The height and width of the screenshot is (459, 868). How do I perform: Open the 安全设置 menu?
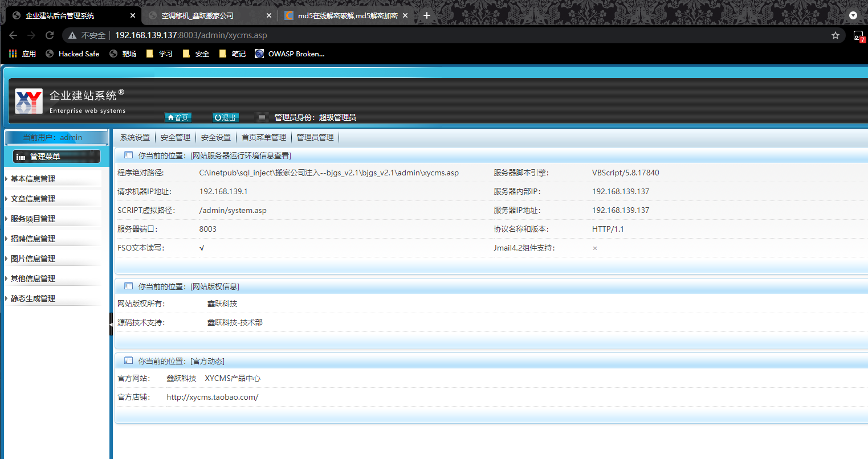[x=216, y=137]
